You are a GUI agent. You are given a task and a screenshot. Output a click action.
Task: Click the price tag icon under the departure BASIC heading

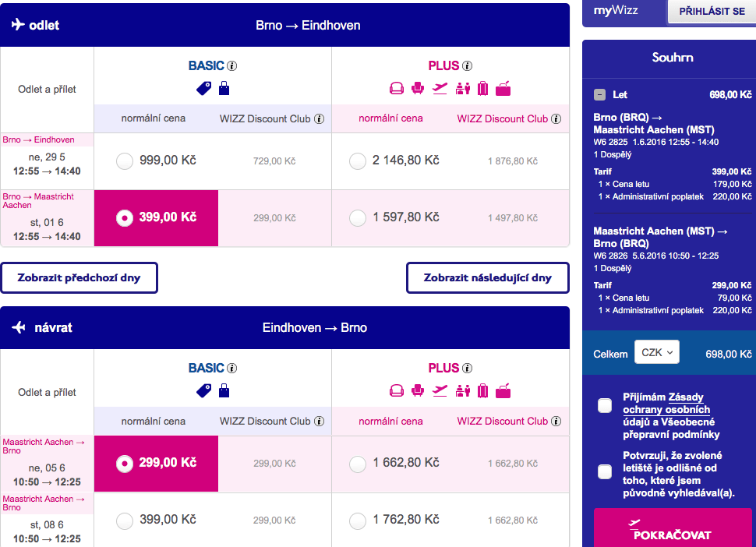point(204,89)
